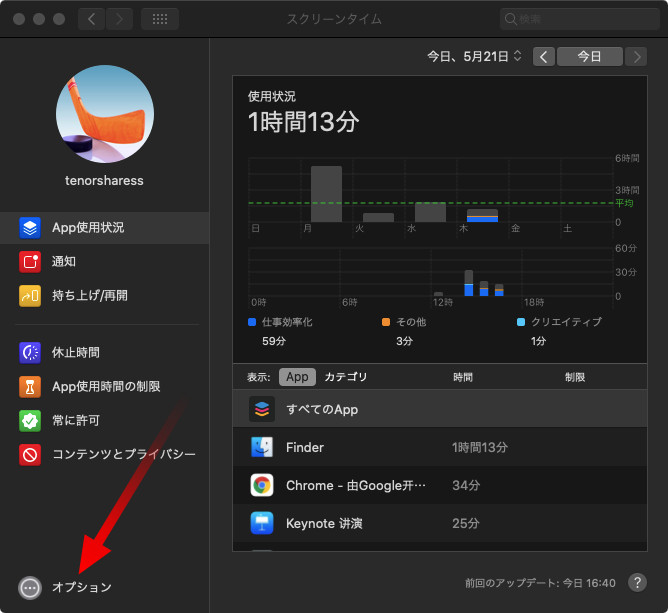Click the 今日 button
The height and width of the screenshot is (613, 668).
click(590, 57)
